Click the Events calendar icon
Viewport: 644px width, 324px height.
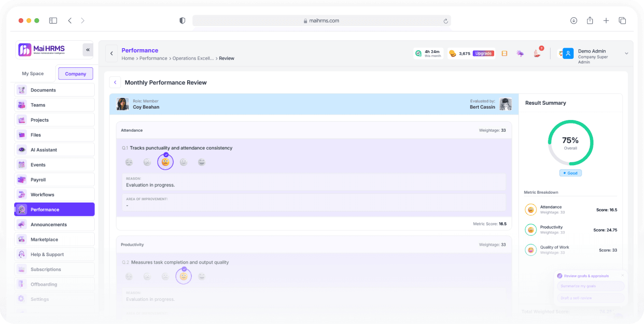coord(22,165)
